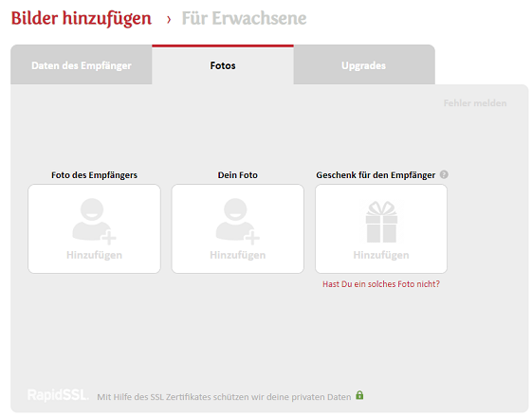
Task: Click the breadcrumb chevron after Bilder hinzufügen
Action: click(x=169, y=20)
